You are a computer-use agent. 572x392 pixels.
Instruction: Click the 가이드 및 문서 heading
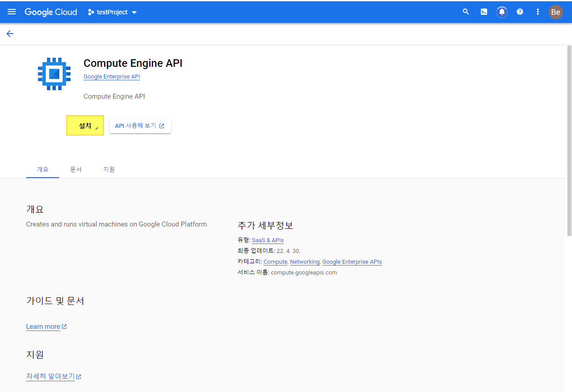(x=55, y=301)
